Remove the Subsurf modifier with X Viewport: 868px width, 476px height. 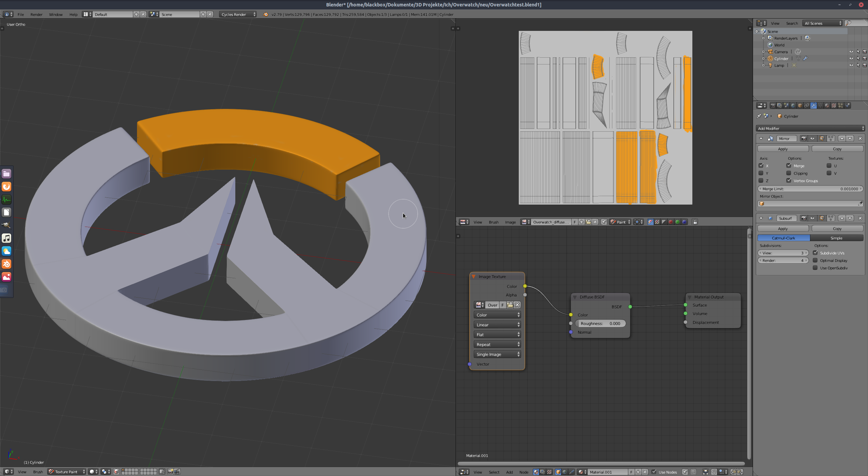(x=860, y=218)
